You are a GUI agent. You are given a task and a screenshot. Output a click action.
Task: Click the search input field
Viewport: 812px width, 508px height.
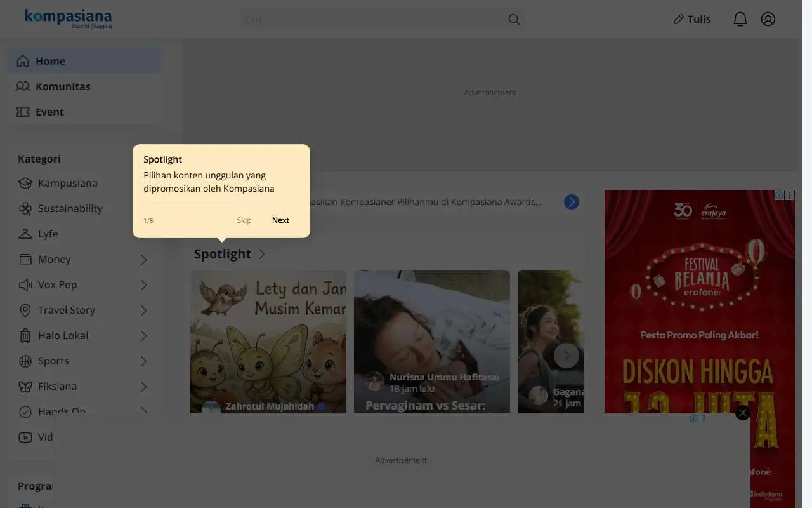pos(374,20)
